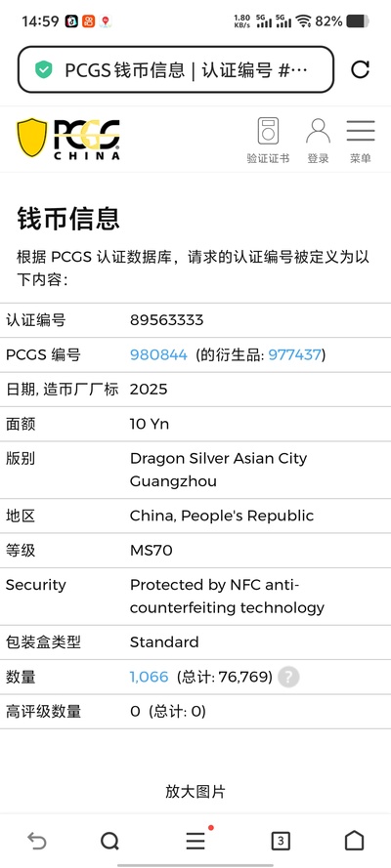Tap the population help question mark icon
The width and height of the screenshot is (391, 868).
coord(288,677)
